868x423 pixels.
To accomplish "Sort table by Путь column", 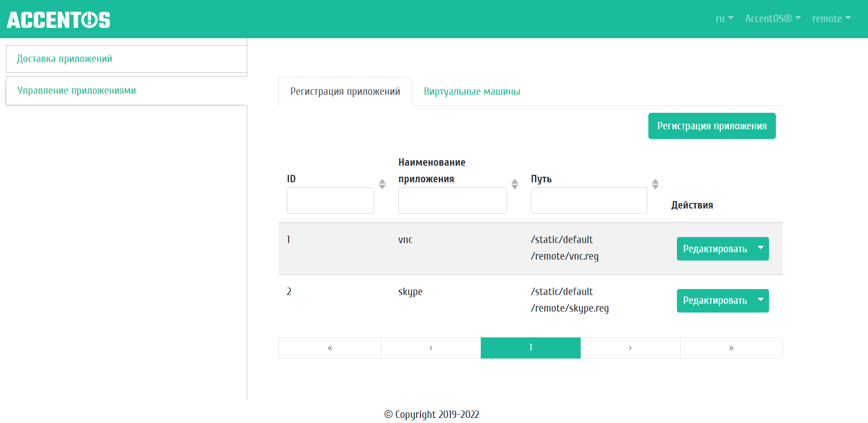I will 655,184.
